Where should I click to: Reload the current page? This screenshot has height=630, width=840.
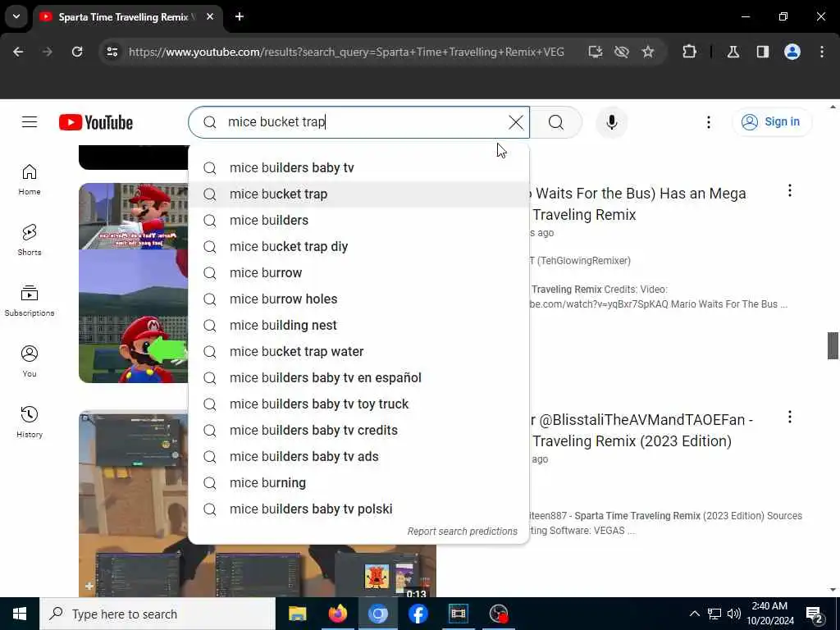tap(77, 52)
